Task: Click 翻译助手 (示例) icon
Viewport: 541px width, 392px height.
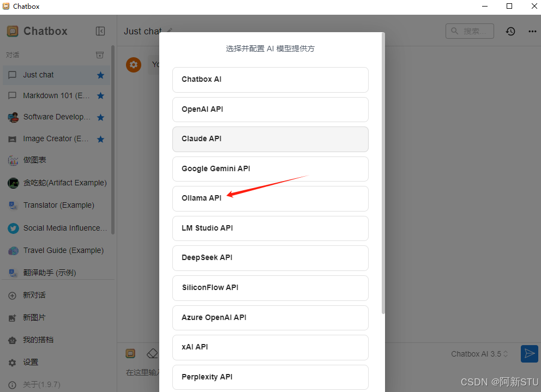Action: tap(13, 273)
